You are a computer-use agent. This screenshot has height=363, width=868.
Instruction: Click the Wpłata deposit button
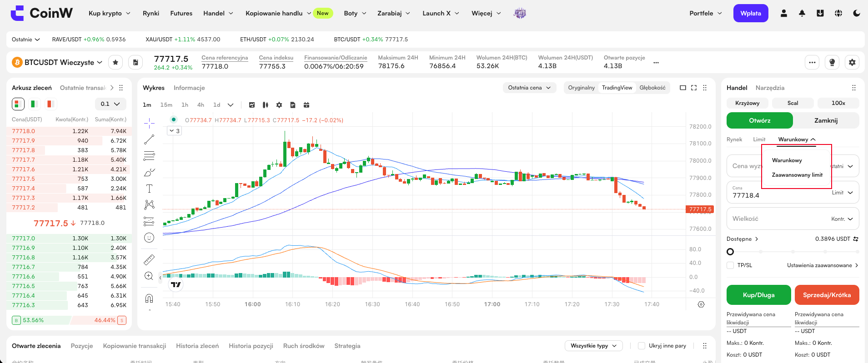tap(751, 13)
